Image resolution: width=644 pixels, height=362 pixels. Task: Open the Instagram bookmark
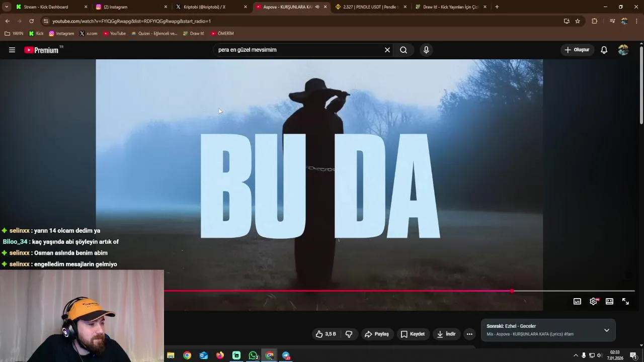(x=61, y=34)
